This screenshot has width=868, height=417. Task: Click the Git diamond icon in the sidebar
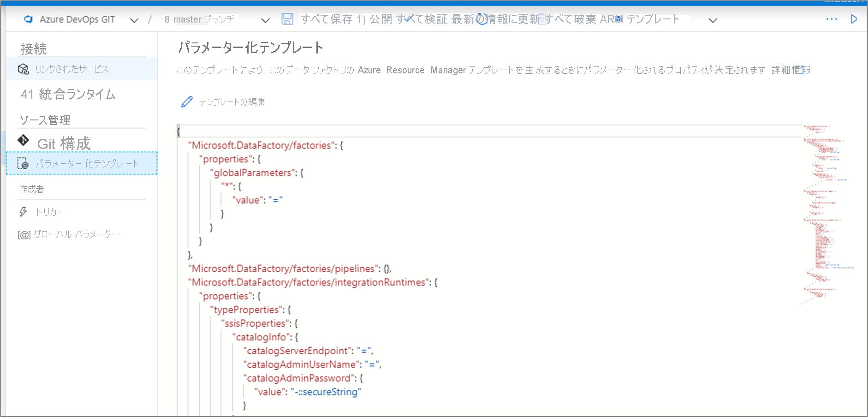[23, 140]
